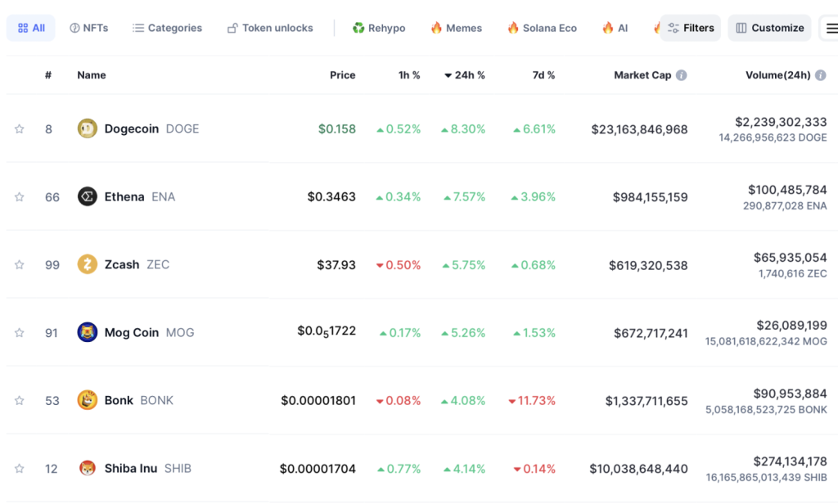
Task: Click Ethena market cap $984,155,159
Action: pos(651,197)
